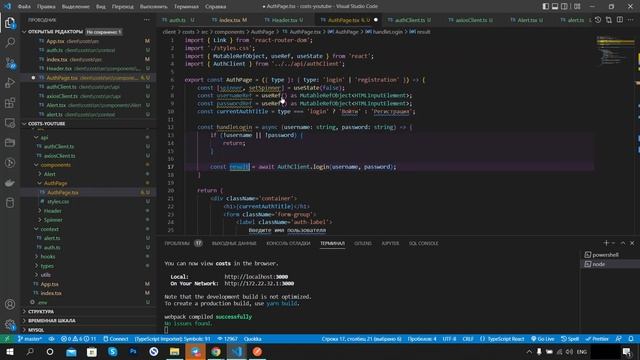640x360 pixels.
Task: Click the timeline history icon in editor toolbar
Action: 598,20
